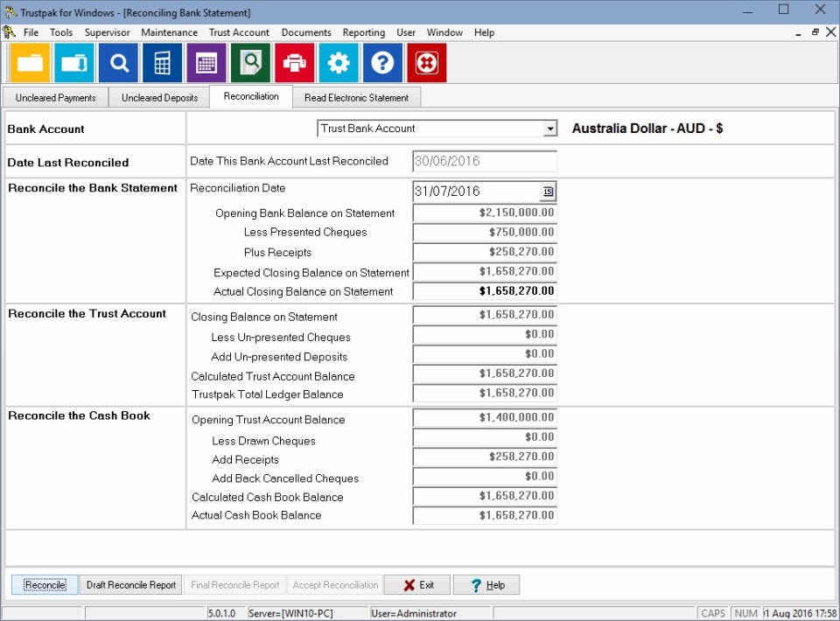Open the magnifying glass search tool
The width and height of the screenshot is (840, 621).
coord(118,63)
